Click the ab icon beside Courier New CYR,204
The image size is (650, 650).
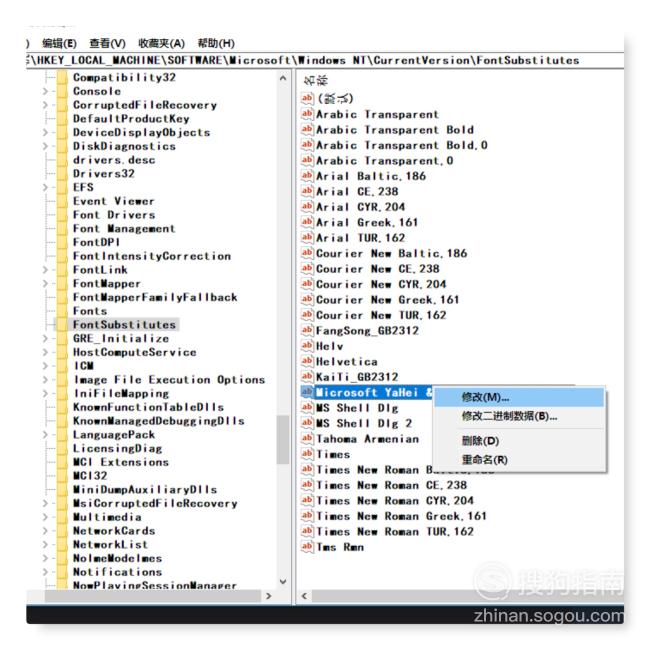coord(307,284)
